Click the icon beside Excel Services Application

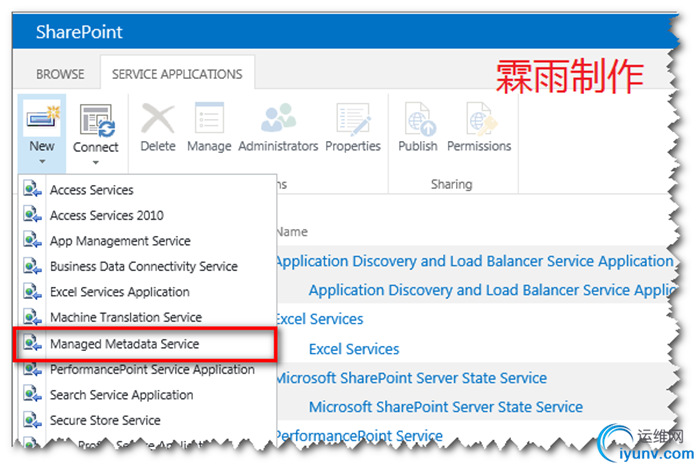pyautogui.click(x=32, y=291)
